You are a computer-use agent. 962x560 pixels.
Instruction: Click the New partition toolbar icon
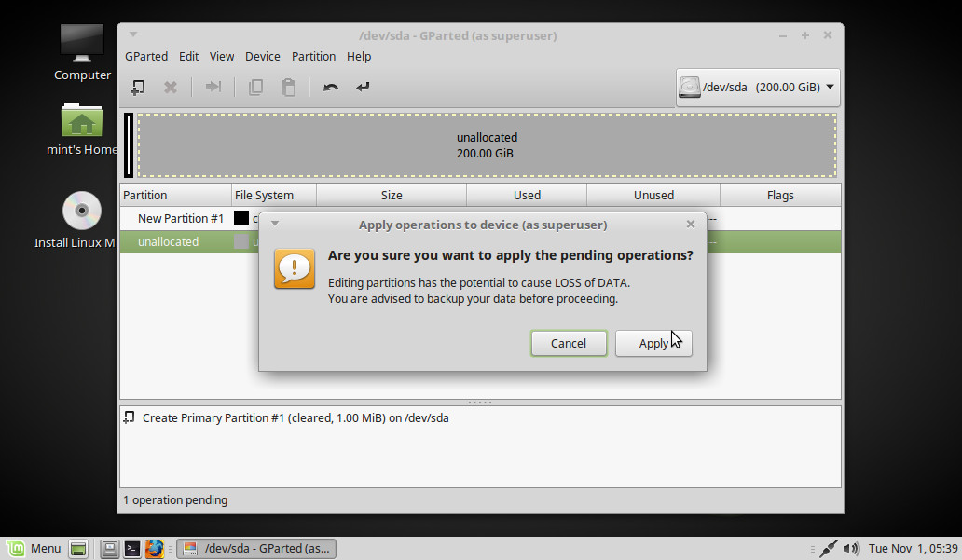pos(138,87)
